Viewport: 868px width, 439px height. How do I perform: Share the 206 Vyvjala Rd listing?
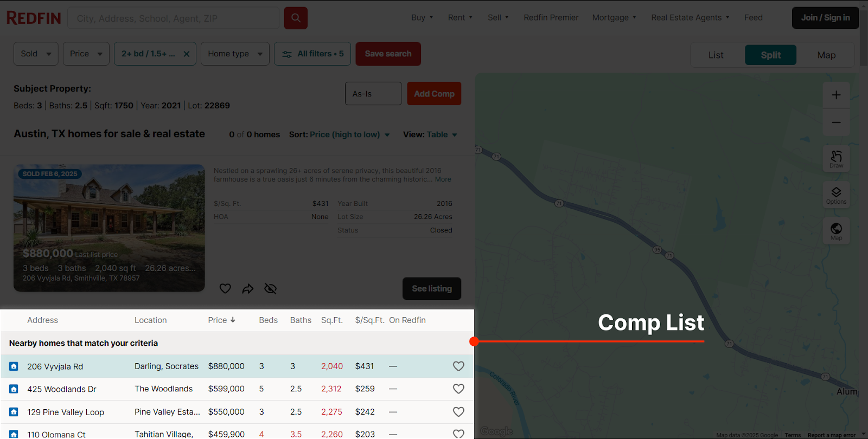(248, 289)
